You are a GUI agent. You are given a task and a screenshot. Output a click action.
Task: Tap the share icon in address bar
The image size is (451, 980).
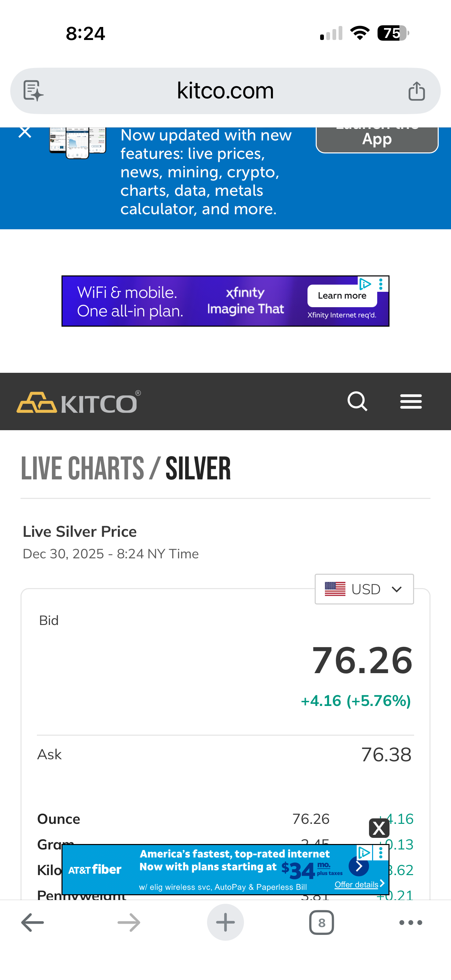pyautogui.click(x=416, y=91)
